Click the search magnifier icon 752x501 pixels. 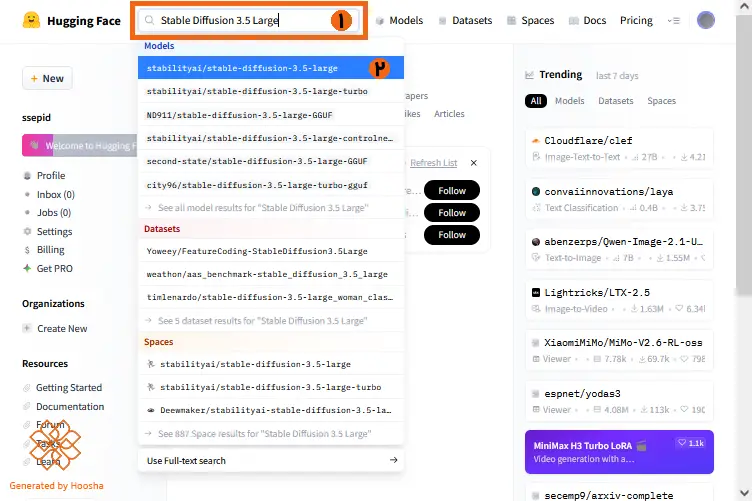pos(150,20)
